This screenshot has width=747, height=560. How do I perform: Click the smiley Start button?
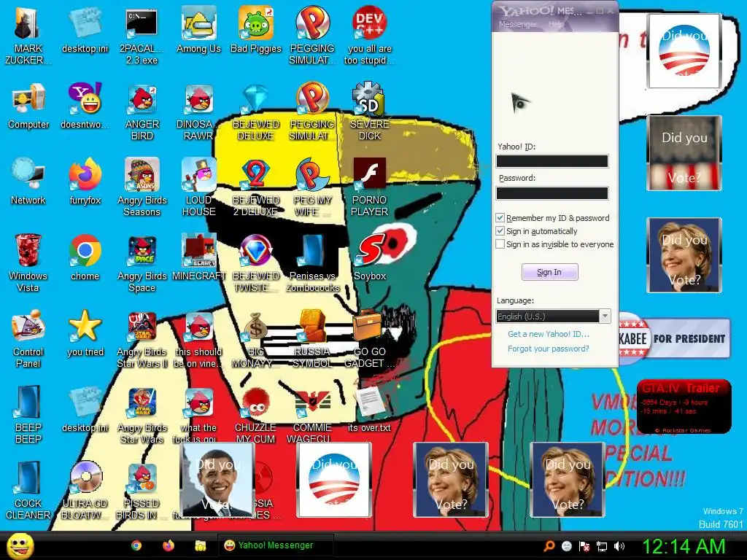pyautogui.click(x=20, y=546)
